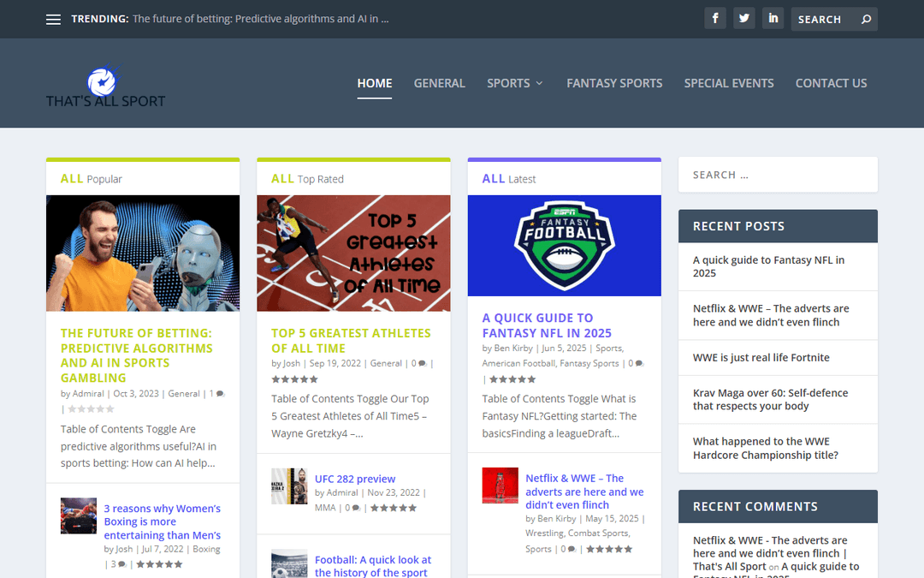Open MMA category under UFC 282 preview
This screenshot has height=578, width=924.
(x=325, y=507)
